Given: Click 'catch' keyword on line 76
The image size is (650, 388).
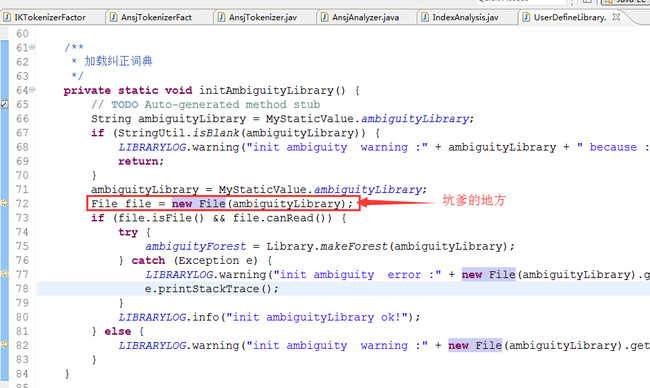Looking at the screenshot, I should click(x=148, y=260).
